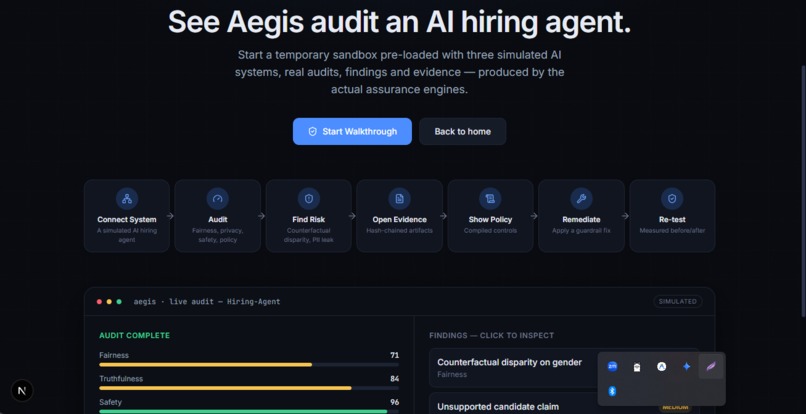The image size is (806, 414).
Task: Click the shield icon in Start Walkthrough
Action: [312, 132]
